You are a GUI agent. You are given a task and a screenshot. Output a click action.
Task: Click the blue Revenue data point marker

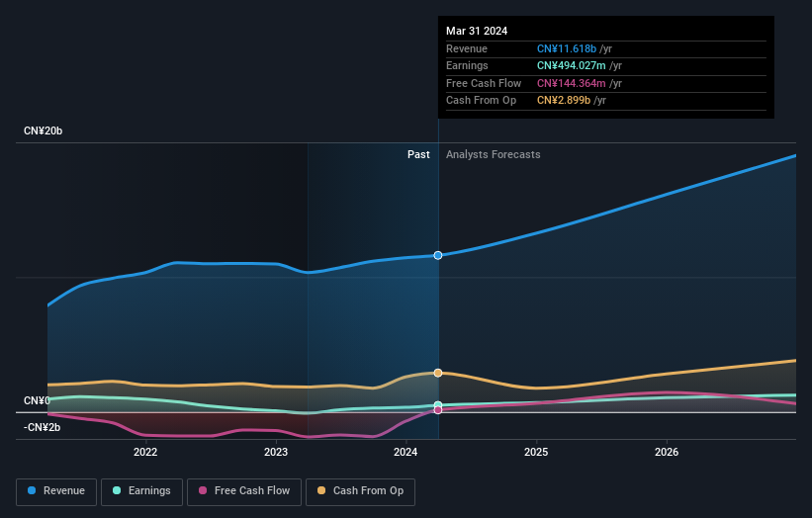[x=438, y=255]
